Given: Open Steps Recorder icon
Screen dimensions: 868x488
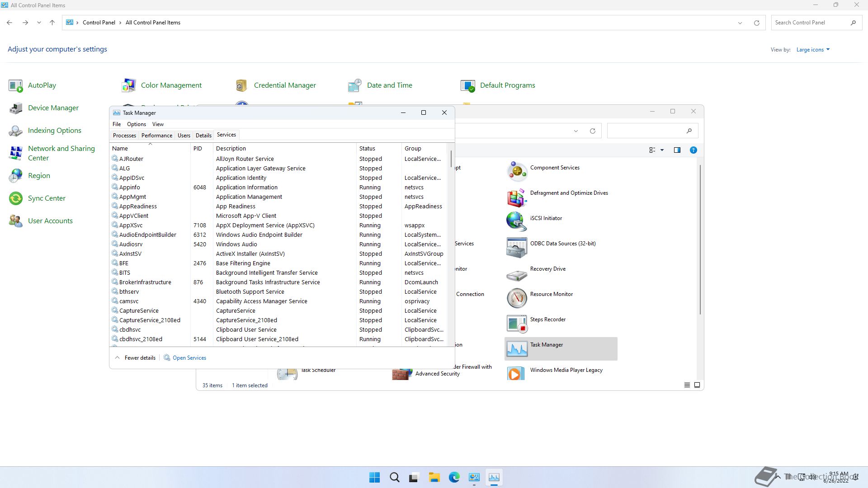Looking at the screenshot, I should click(x=517, y=323).
